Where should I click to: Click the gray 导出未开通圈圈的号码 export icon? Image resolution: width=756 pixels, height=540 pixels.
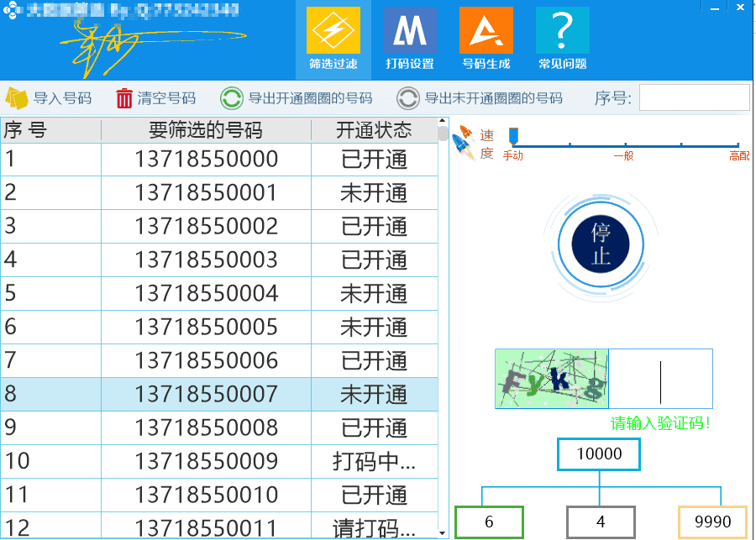(408, 98)
